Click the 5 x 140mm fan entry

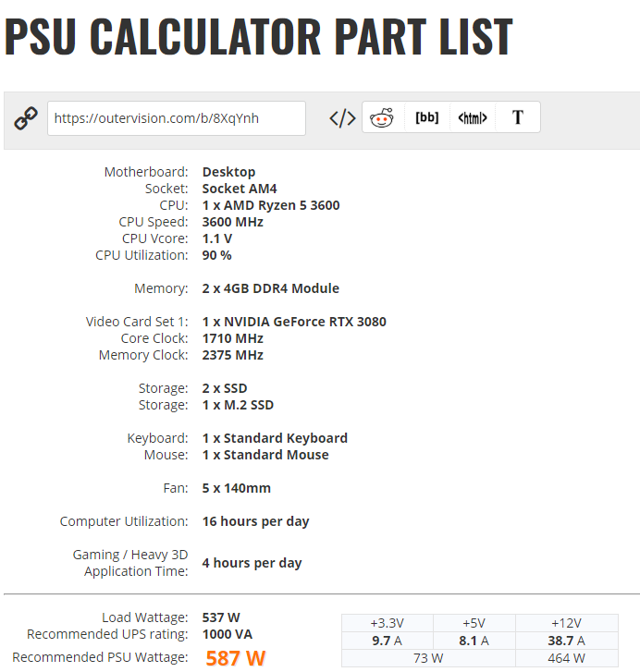pos(237,488)
